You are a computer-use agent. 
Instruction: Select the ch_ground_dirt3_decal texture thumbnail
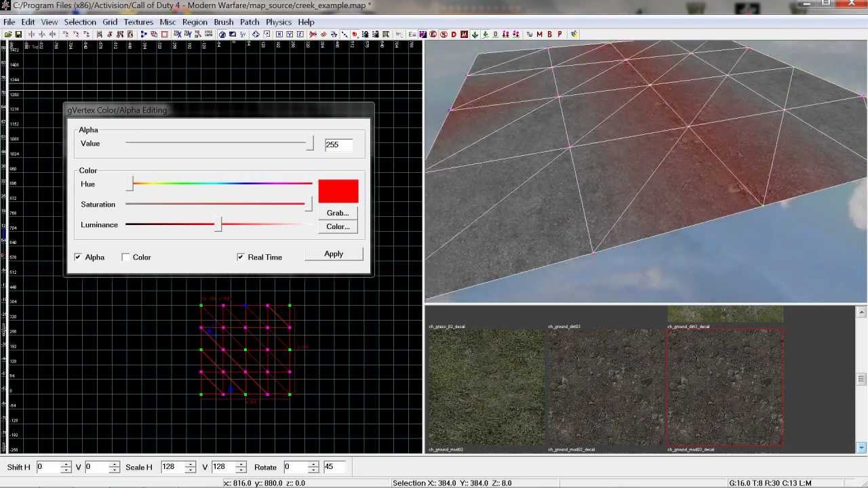[725, 387]
